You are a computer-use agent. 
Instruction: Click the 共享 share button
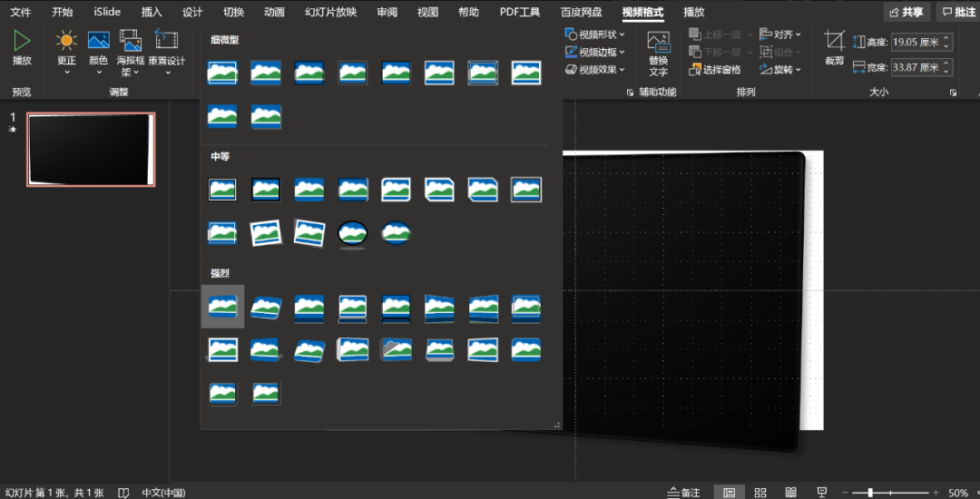(906, 12)
